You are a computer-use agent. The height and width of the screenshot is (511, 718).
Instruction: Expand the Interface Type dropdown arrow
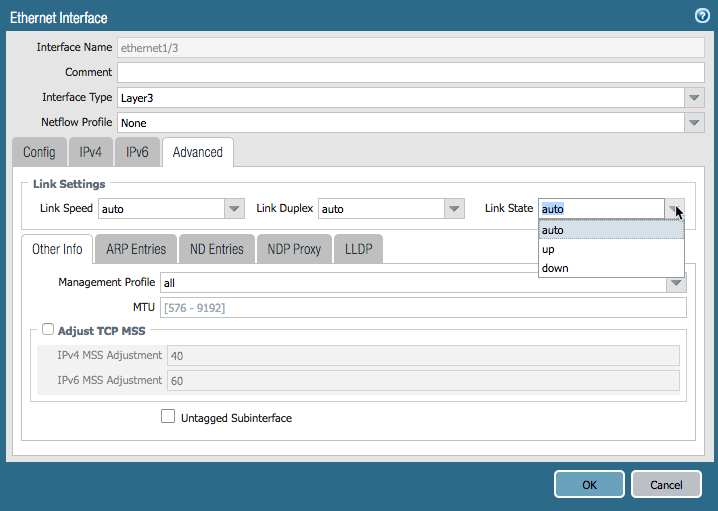coord(695,98)
